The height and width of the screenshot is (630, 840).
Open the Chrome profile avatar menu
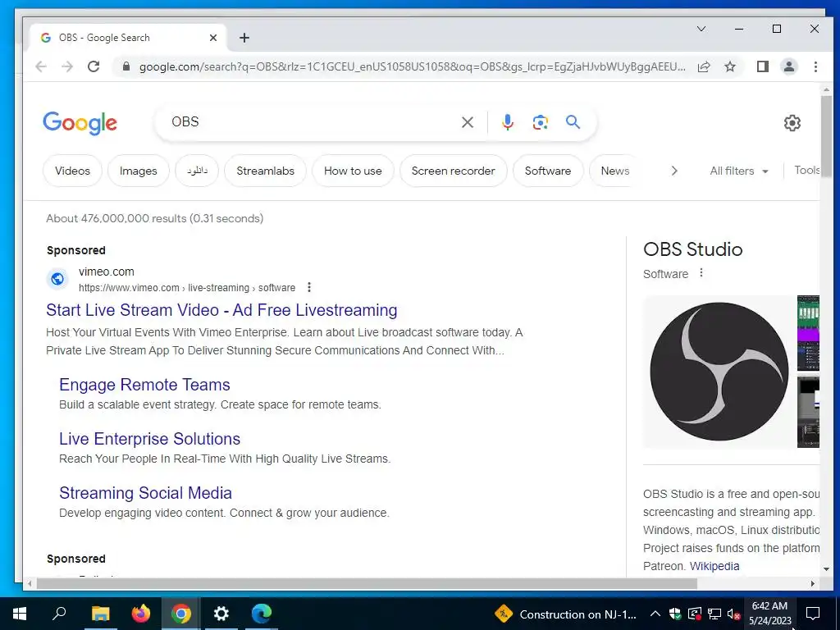click(788, 66)
